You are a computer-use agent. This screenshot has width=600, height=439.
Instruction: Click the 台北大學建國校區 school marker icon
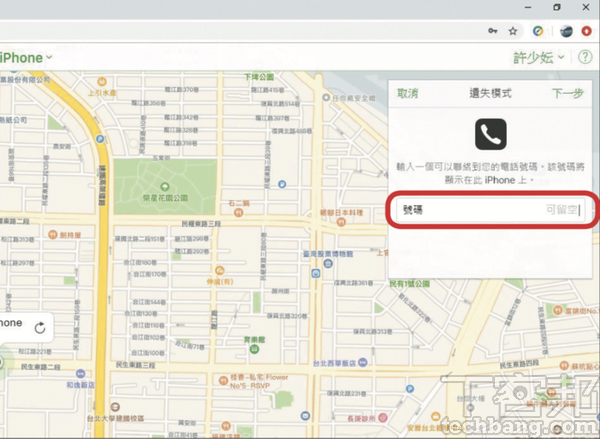click(x=114, y=407)
